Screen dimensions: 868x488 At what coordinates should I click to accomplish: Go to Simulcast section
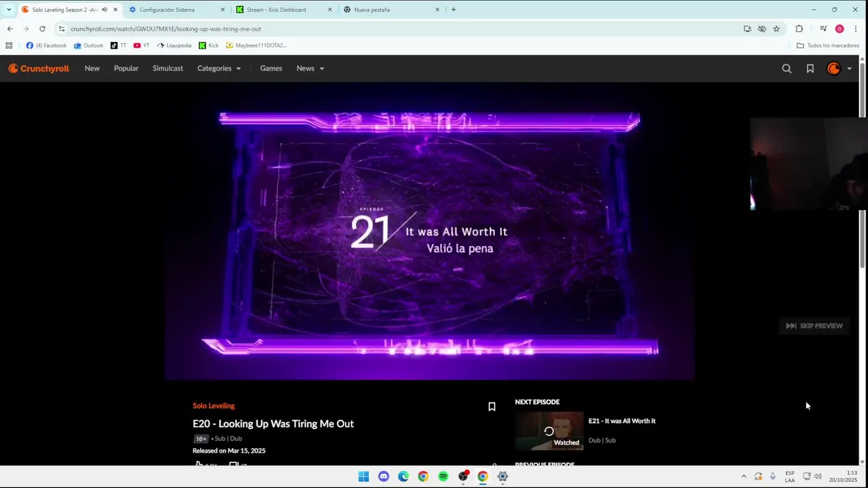167,68
